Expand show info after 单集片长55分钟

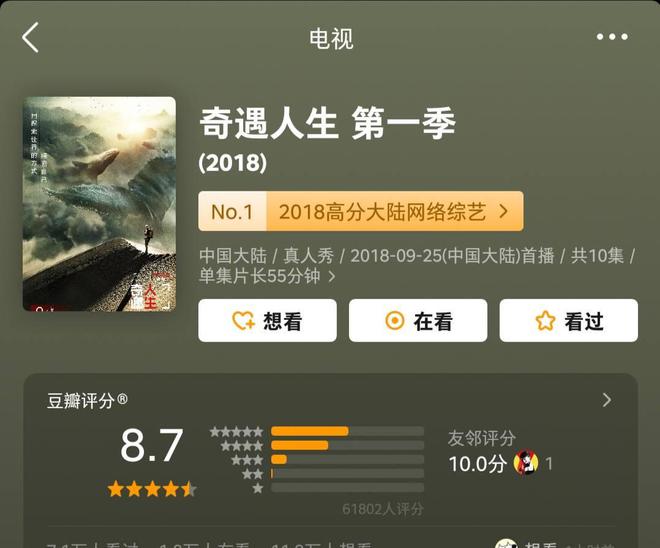332,276
